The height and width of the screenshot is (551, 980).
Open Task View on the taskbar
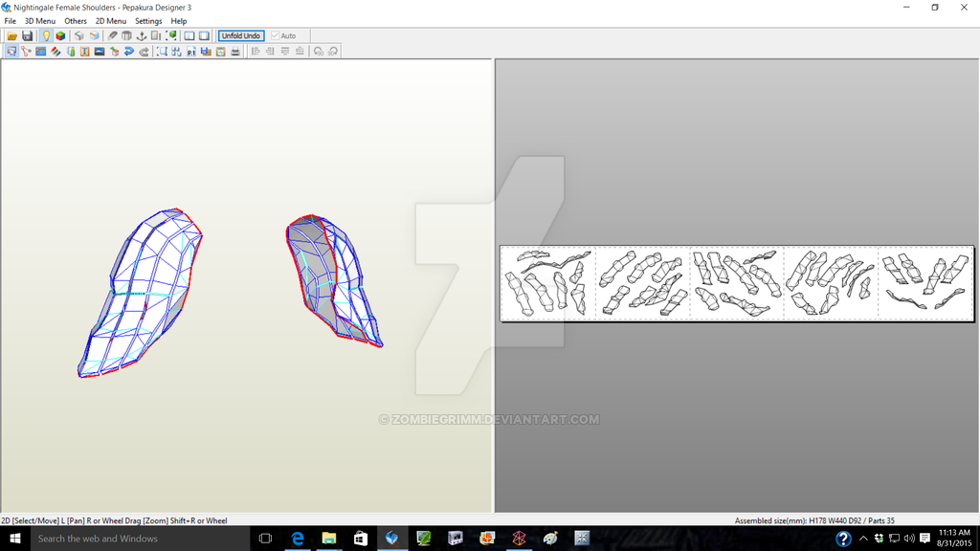(x=265, y=539)
